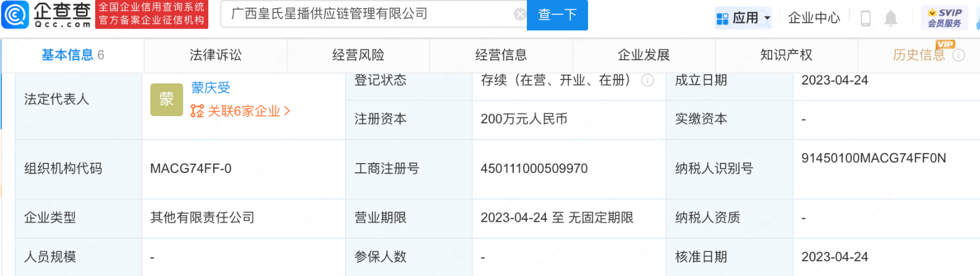Switch to 历史信息 VIP tab
Viewport: 980px width, 276px height.
coord(919,55)
